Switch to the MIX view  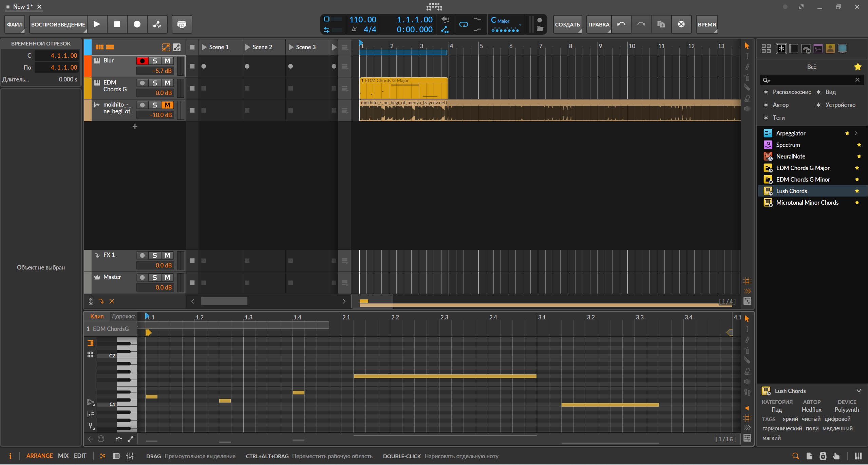pos(63,456)
